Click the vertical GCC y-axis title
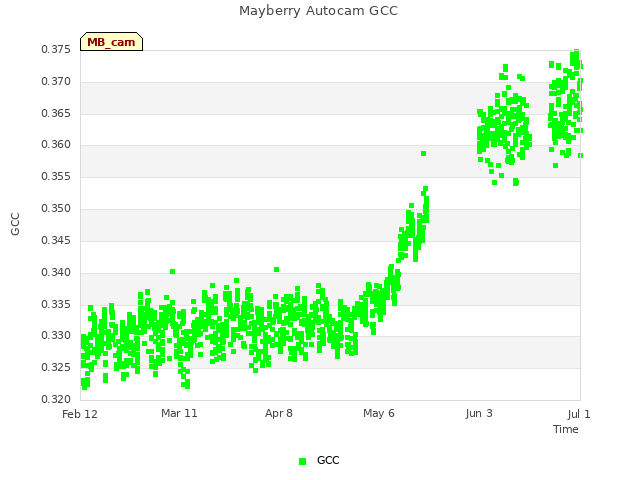Screen dimensions: 640x480 pyautogui.click(x=15, y=224)
